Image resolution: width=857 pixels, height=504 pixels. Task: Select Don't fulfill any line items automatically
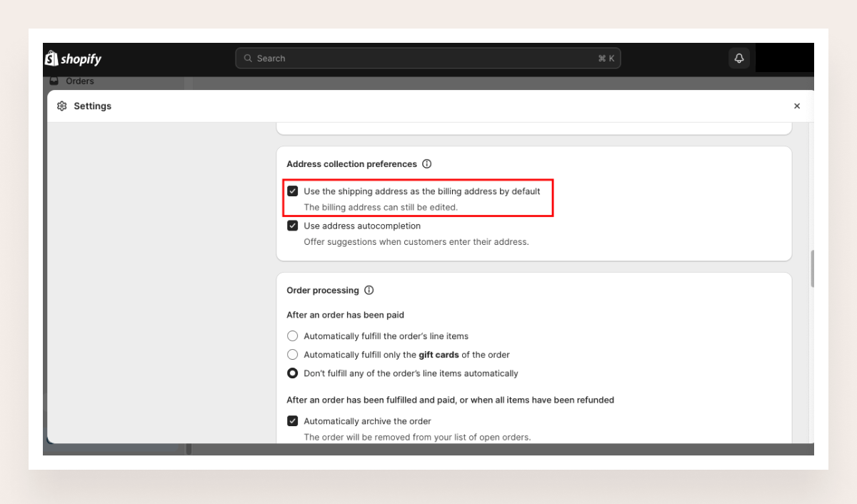click(293, 373)
